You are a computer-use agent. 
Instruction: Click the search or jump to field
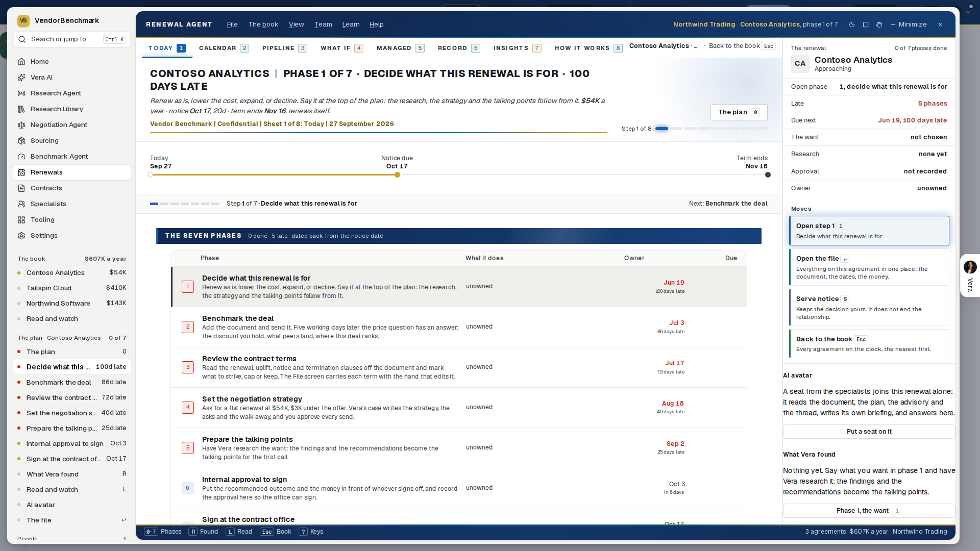point(72,39)
